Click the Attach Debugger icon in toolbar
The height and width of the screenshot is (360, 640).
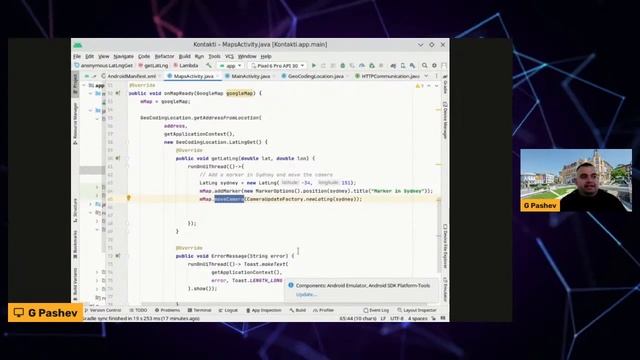pyautogui.click(x=371, y=65)
